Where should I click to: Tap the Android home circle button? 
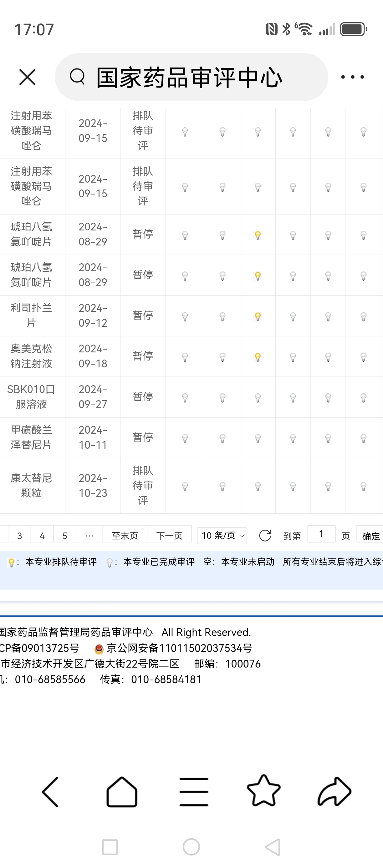point(191,847)
